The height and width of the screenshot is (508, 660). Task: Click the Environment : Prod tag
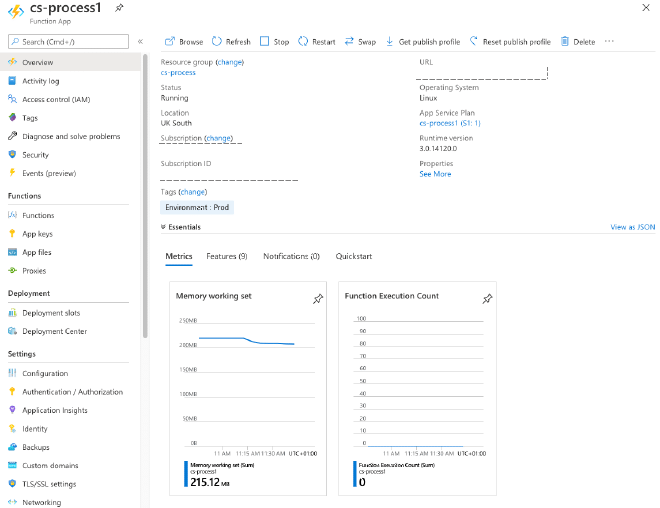coord(197,207)
